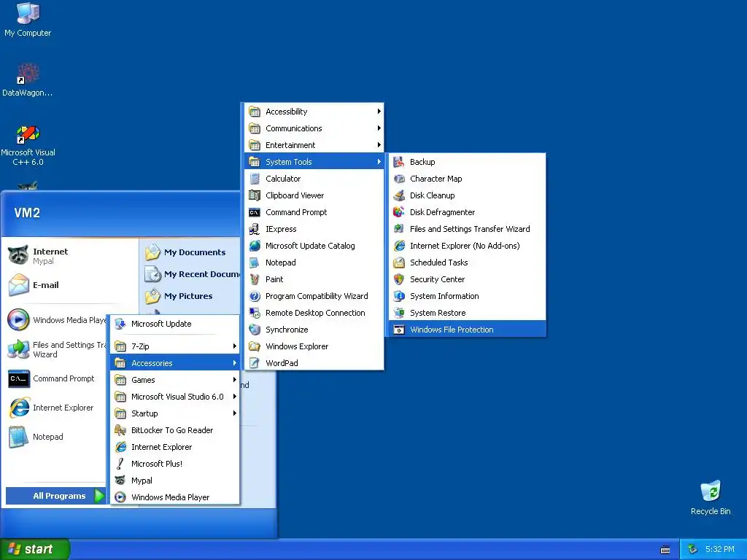The width and height of the screenshot is (747, 560).
Task: Open My Pictures link in Start menu
Action: pos(179,296)
